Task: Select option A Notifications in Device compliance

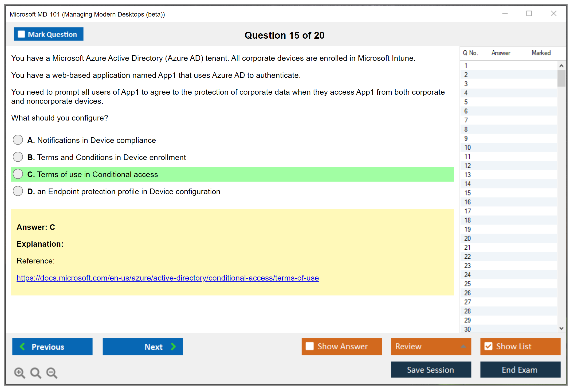Action: click(x=18, y=140)
